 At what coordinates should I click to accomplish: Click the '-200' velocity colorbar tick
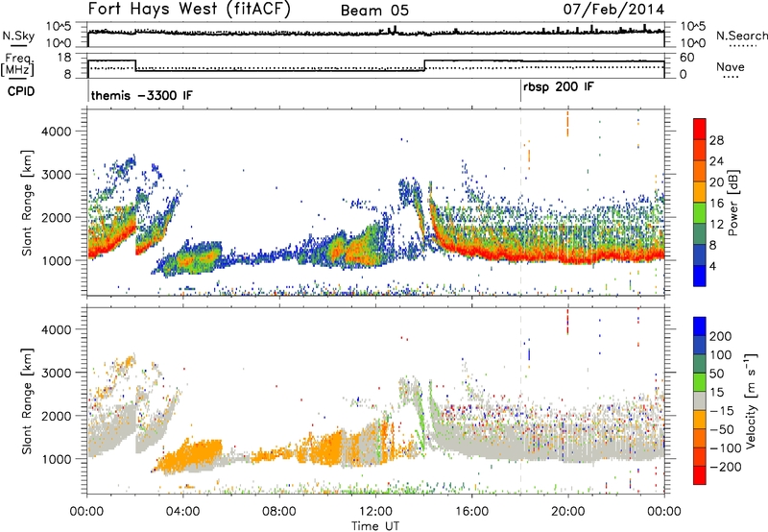click(x=726, y=468)
